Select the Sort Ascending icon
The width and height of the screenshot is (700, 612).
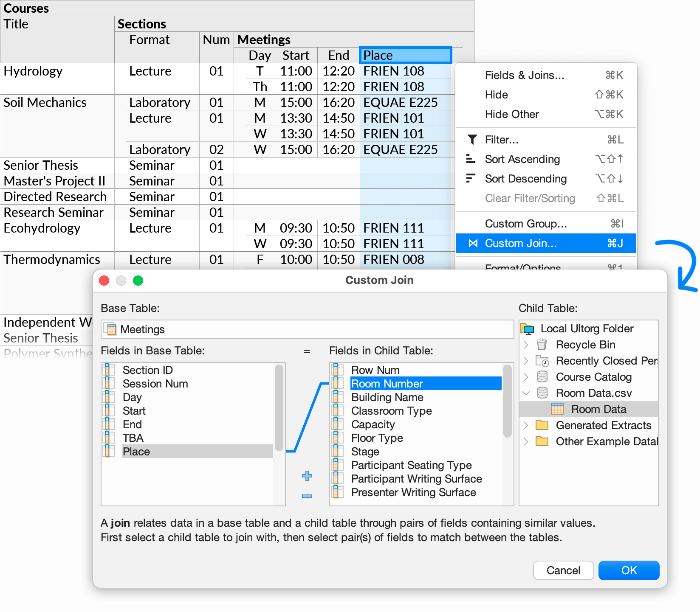pyautogui.click(x=471, y=159)
